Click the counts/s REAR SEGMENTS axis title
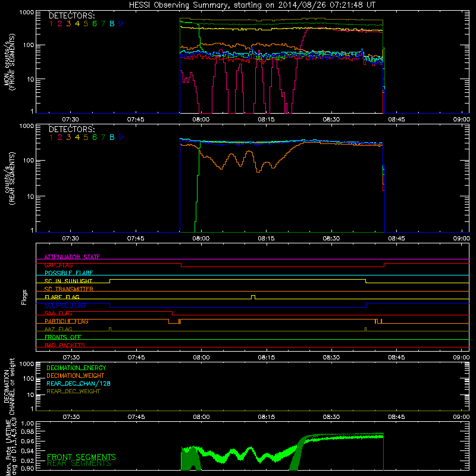The image size is (476, 476). click(9, 178)
